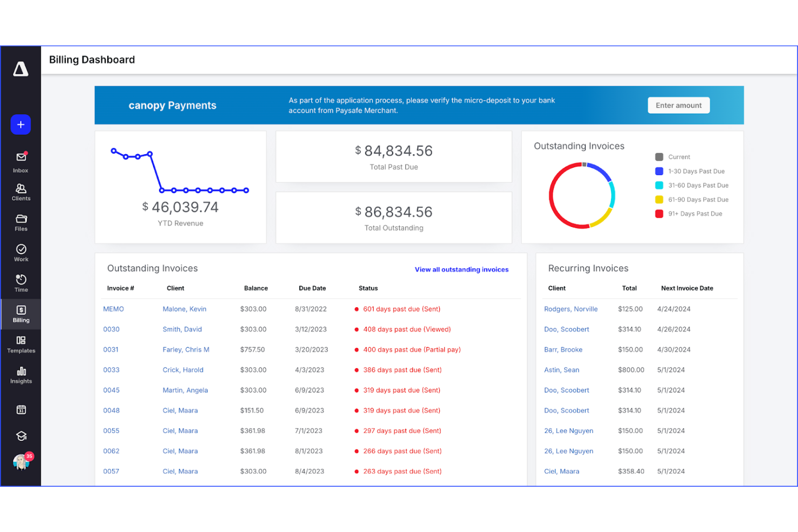The width and height of the screenshot is (798, 532).
Task: Click the YTD Revenue line chart
Action: coord(180,171)
